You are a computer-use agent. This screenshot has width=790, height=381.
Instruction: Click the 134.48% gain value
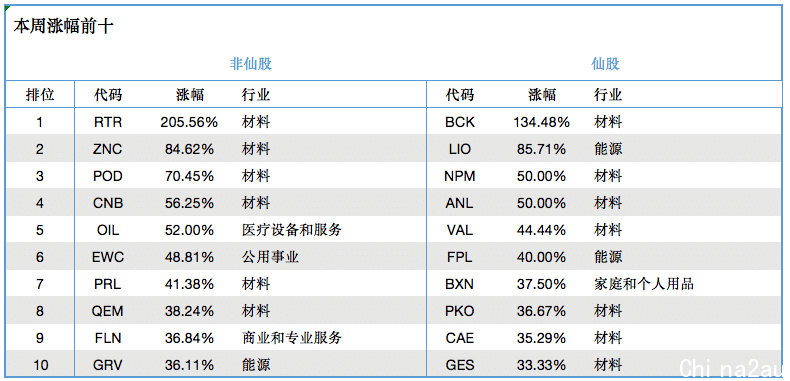click(541, 122)
